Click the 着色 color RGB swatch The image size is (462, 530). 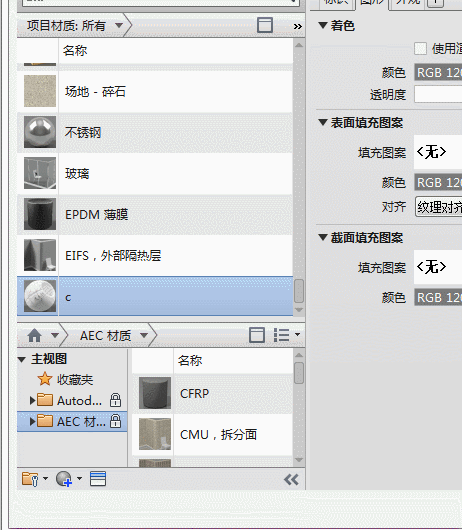point(438,73)
